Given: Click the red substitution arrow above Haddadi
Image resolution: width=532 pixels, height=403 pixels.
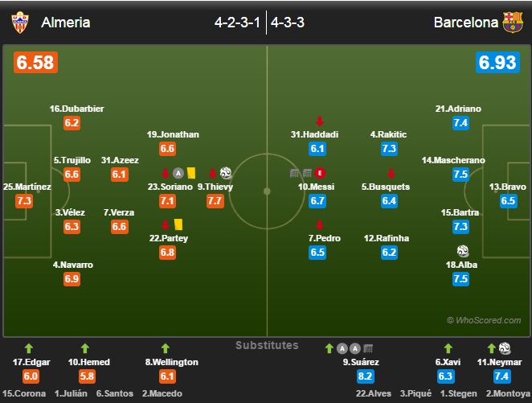Looking at the screenshot, I should pos(319,121).
